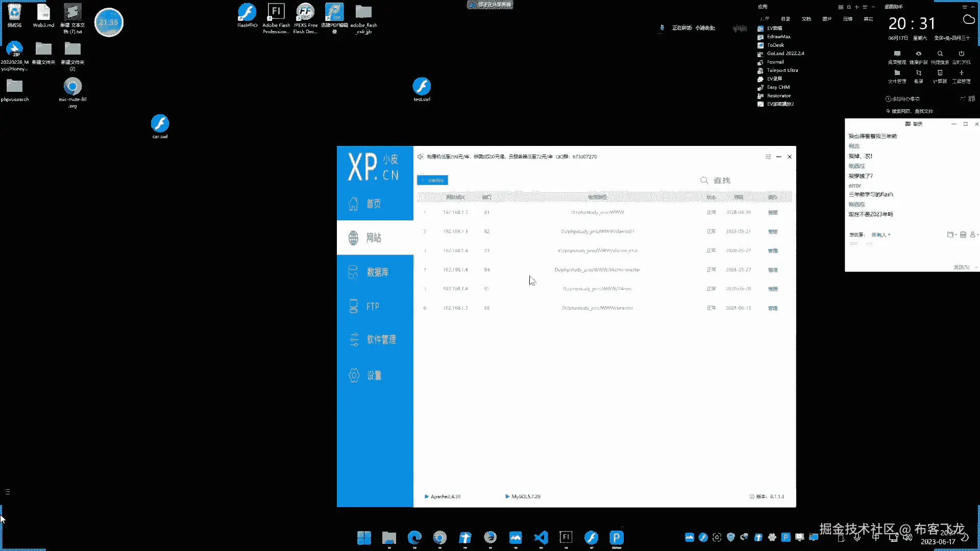Go to the FTP section
The width and height of the screenshot is (980, 551).
(372, 307)
